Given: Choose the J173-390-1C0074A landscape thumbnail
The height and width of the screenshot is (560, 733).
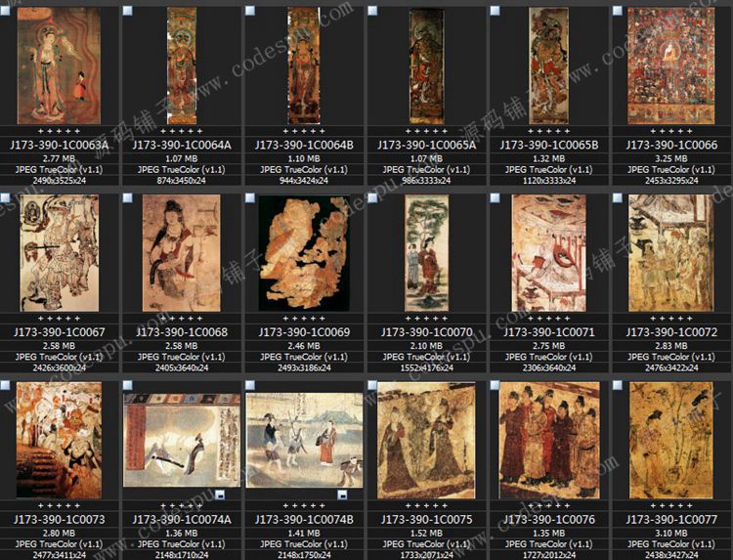Looking at the screenshot, I should [182, 441].
